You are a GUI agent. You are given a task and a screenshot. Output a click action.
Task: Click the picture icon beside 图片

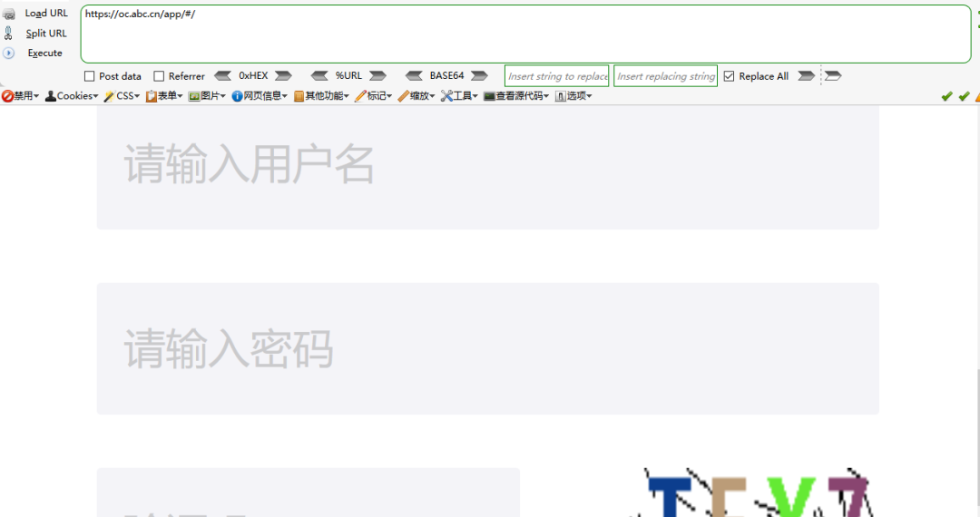click(x=194, y=96)
